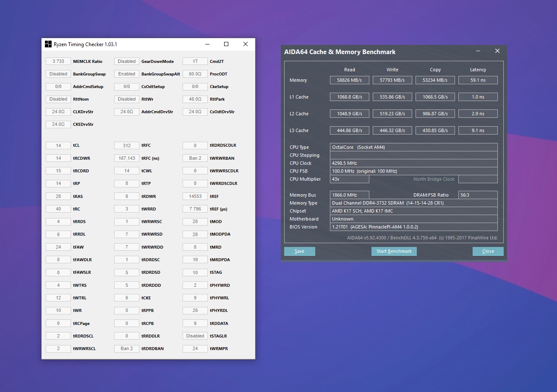Click the tWRWRBAN value field
This screenshot has width=557, height=392.
tap(195, 158)
